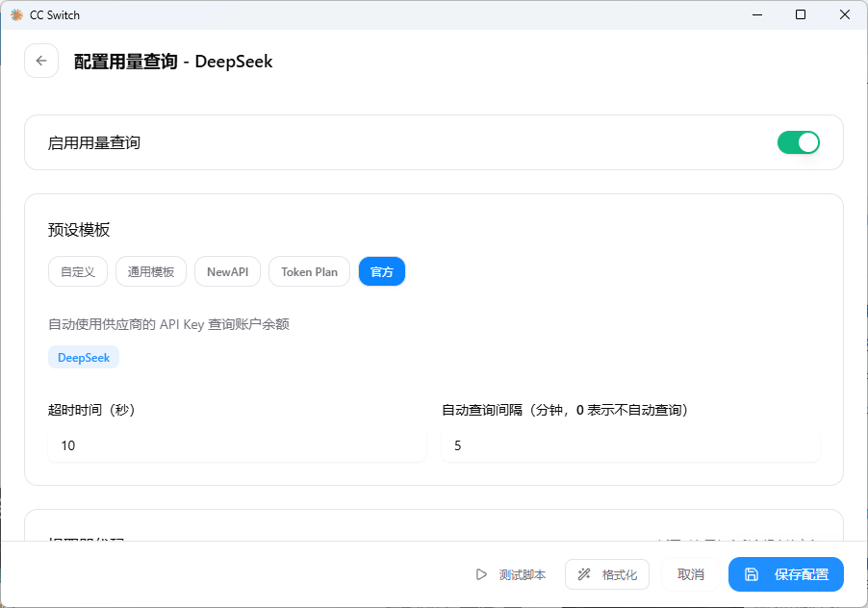Image resolution: width=868 pixels, height=608 pixels.
Task: Click the DeepSeek provider tag
Action: [84, 357]
